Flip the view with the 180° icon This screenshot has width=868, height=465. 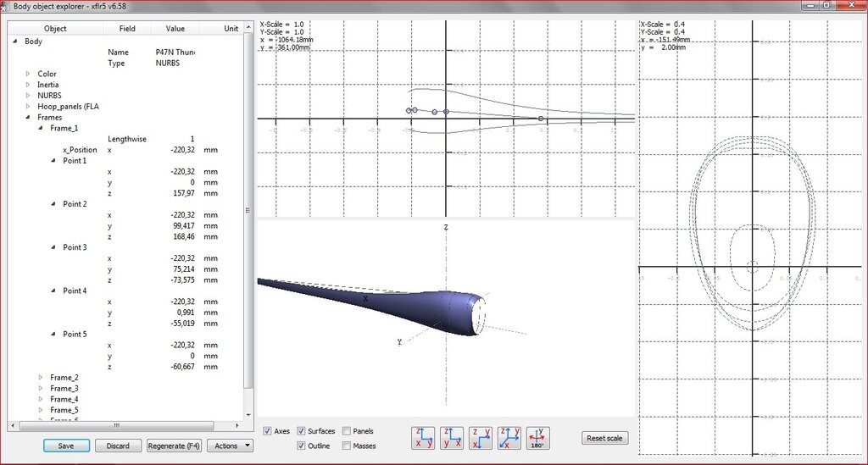[538, 438]
